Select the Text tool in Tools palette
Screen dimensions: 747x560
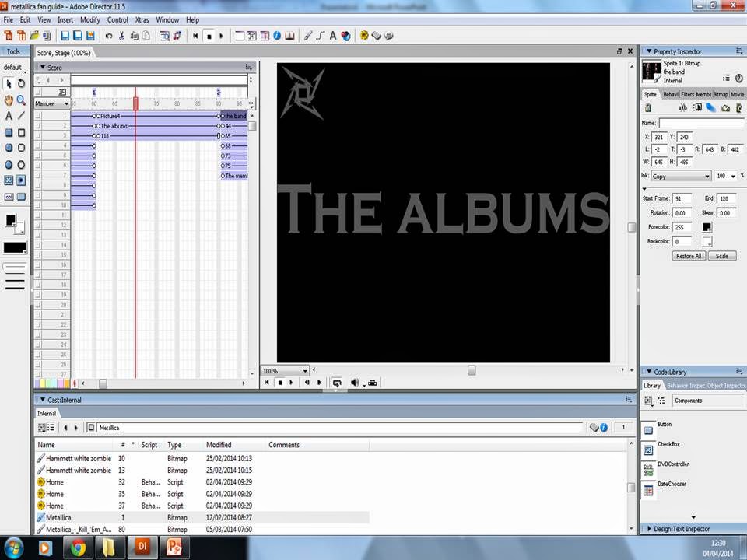coord(9,116)
